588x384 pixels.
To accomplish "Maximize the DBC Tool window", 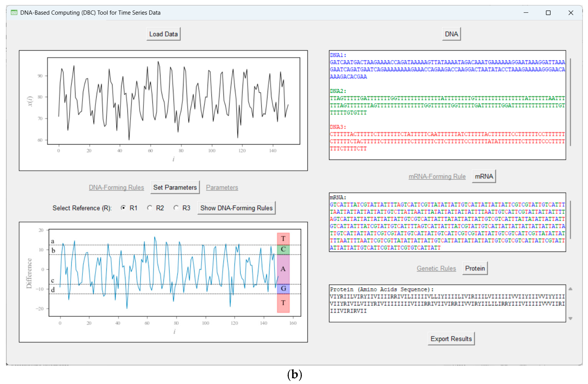I will (x=548, y=13).
